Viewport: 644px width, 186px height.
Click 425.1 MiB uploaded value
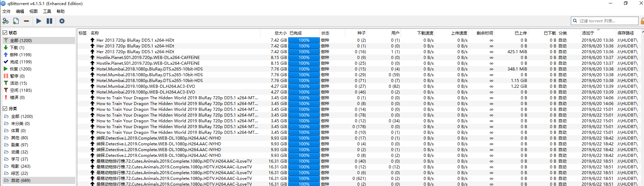(x=517, y=52)
